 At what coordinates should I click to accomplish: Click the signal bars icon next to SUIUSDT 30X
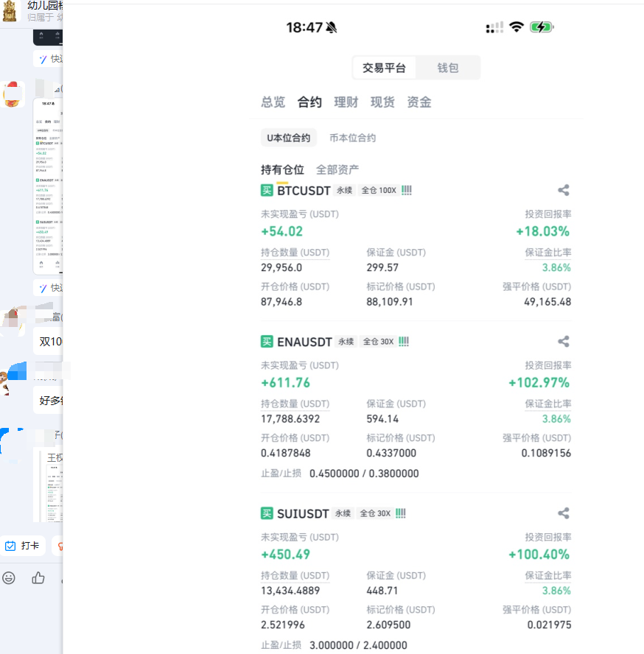coord(401,513)
